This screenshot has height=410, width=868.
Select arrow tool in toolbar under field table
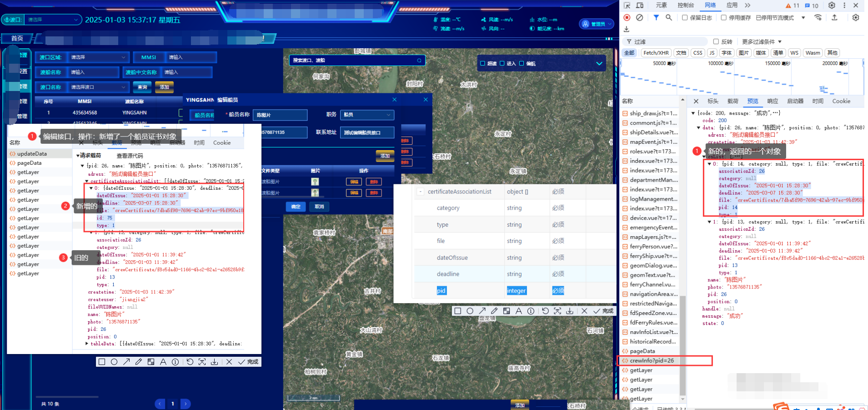tap(482, 311)
